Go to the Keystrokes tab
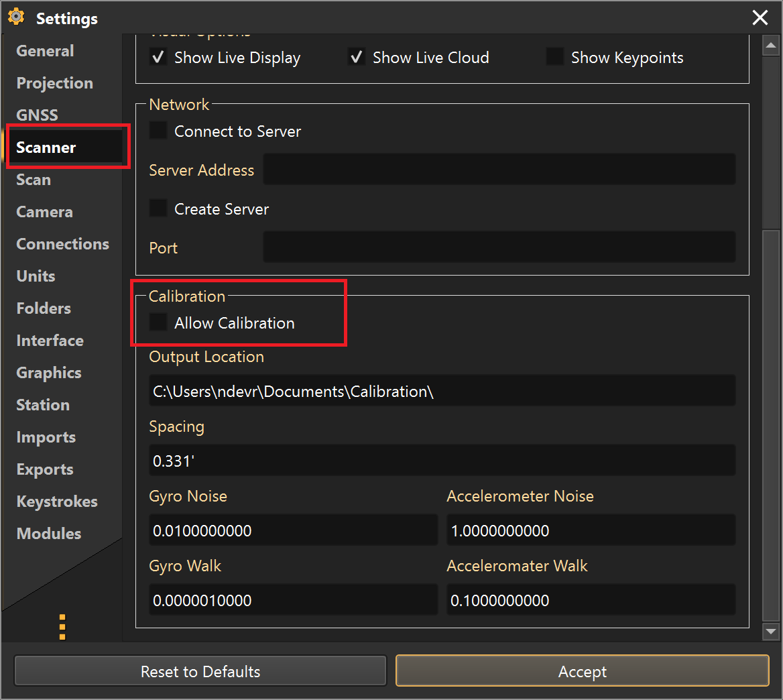 [57, 502]
